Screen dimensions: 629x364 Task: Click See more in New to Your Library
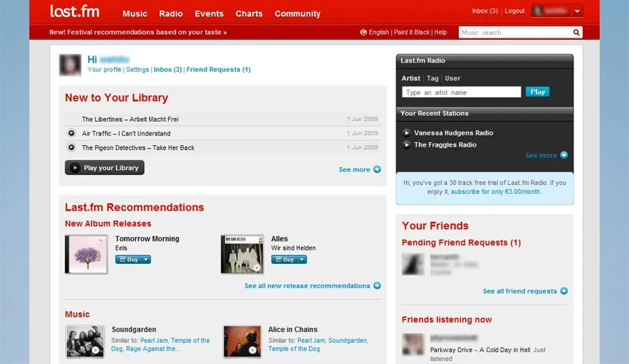354,169
